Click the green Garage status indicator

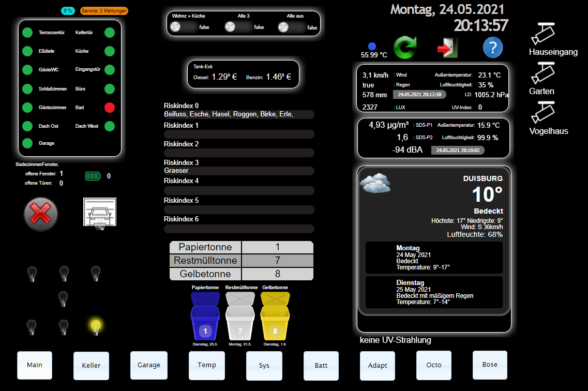pyautogui.click(x=27, y=143)
